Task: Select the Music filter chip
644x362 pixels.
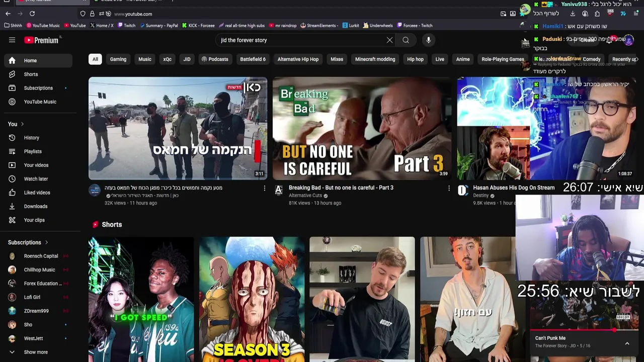Action: click(145, 59)
